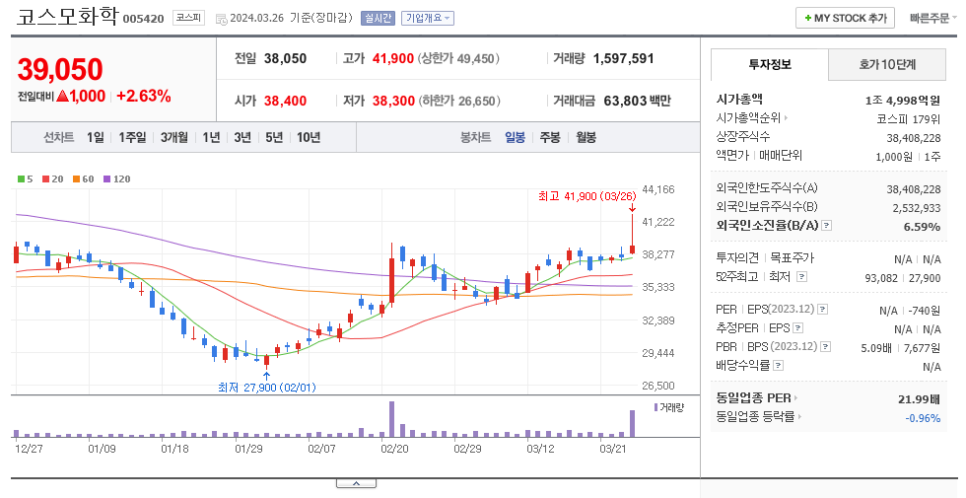This screenshot has height=498, width=966.
Task: Click the 코스피 market badge
Action: click(x=188, y=18)
